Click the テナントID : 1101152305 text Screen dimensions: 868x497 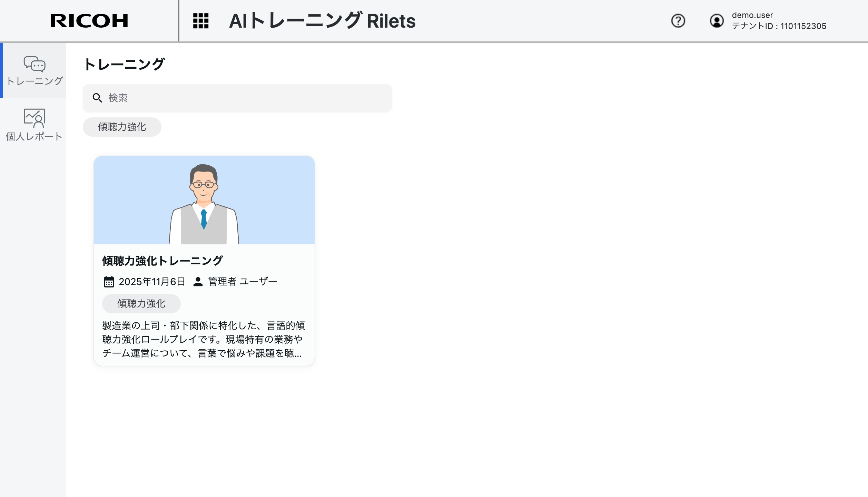pos(779,26)
